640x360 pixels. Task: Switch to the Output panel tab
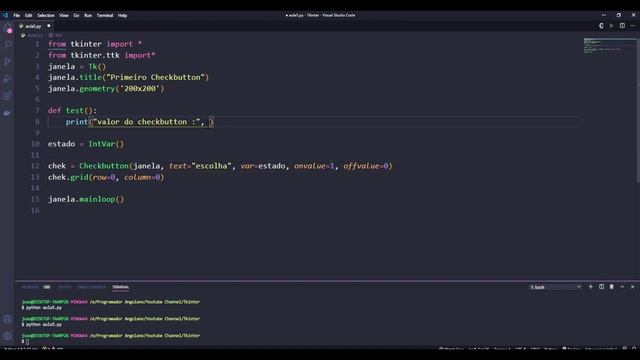[x=64, y=287]
